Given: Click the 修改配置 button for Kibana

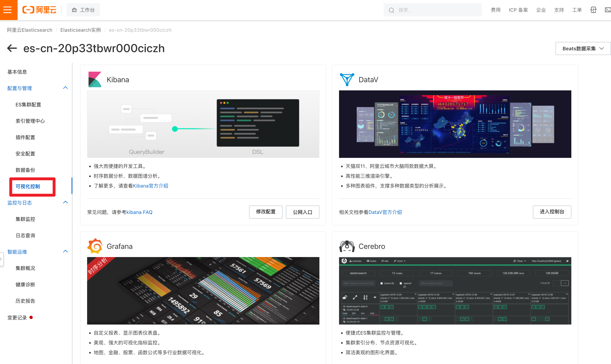Looking at the screenshot, I should [266, 212].
